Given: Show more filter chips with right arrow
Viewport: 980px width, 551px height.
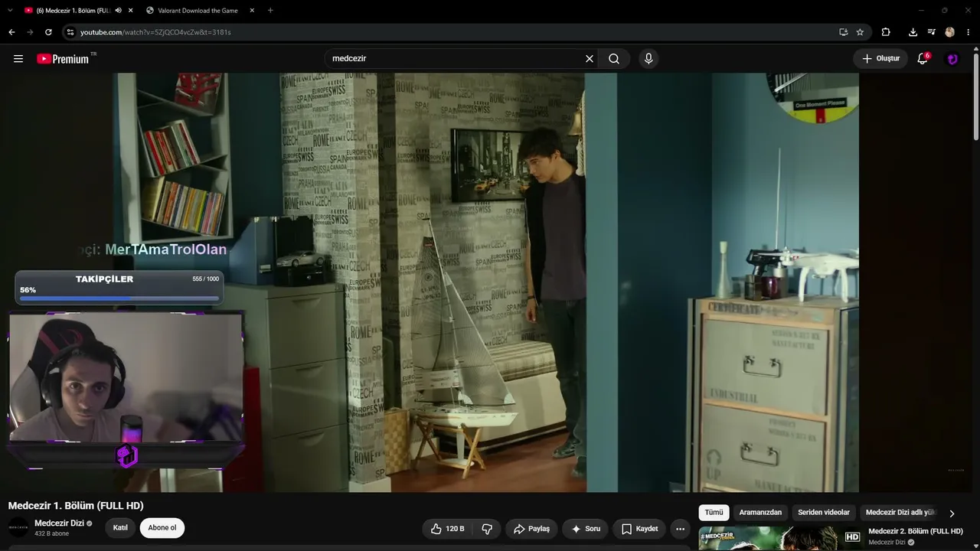Looking at the screenshot, I should tap(952, 514).
